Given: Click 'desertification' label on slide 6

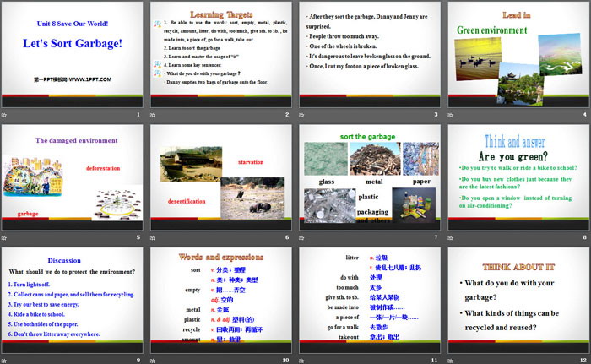Looking at the screenshot, I should 187,202.
